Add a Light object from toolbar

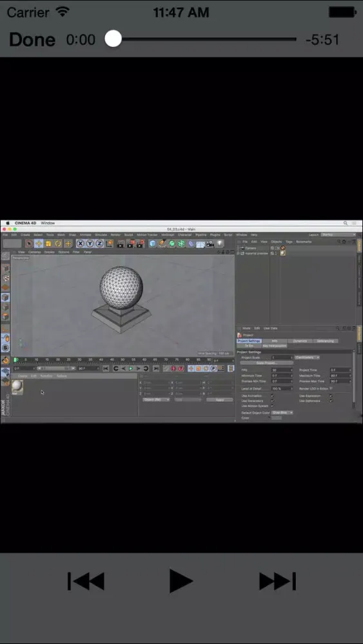point(220,244)
